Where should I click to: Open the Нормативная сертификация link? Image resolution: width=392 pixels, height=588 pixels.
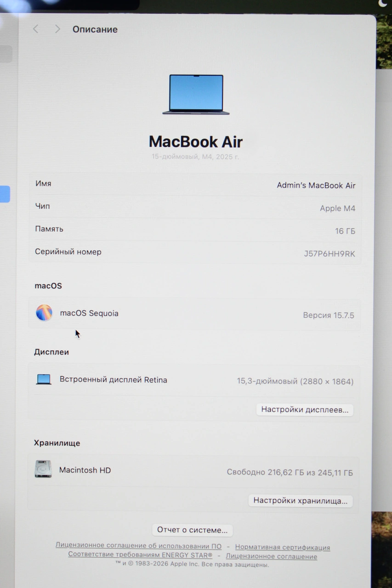[282, 547]
